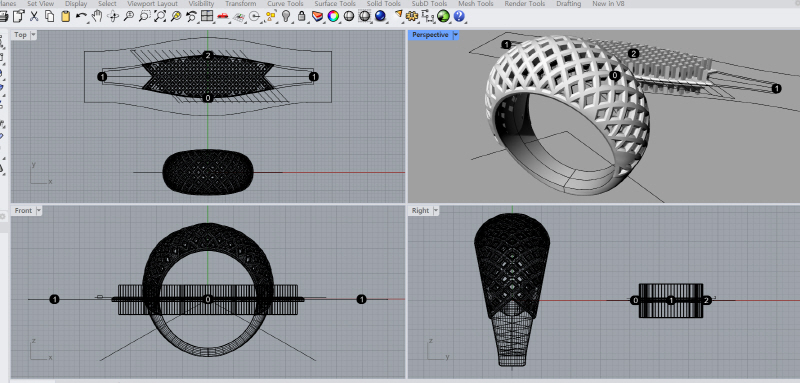Click the Copy icon in the toolbar
This screenshot has width=800, height=383.
(49, 16)
